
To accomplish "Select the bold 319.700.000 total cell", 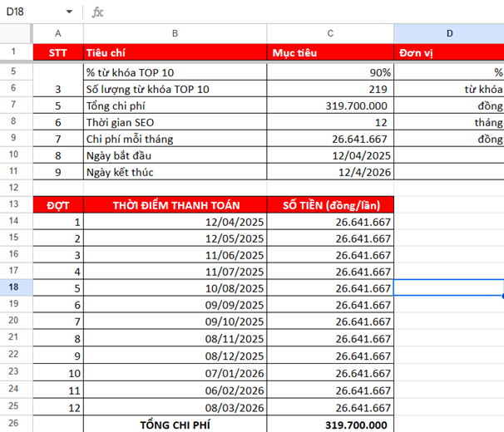I will (330, 425).
